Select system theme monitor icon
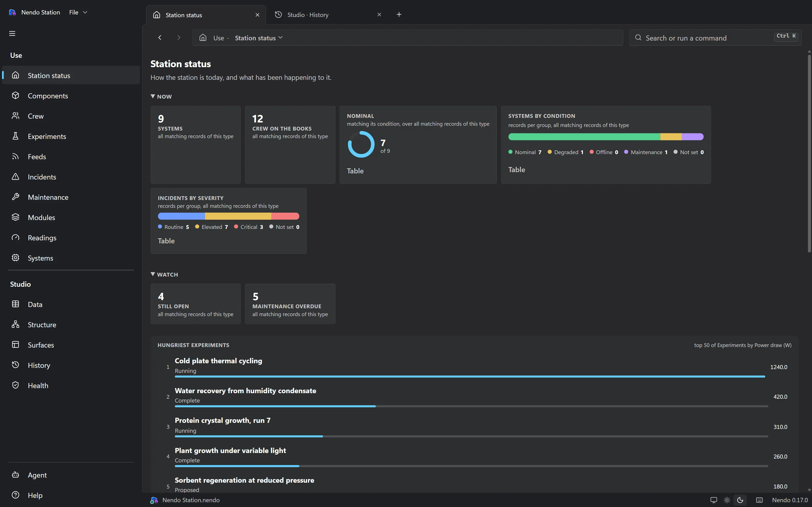Viewport: 812px width, 507px height. (x=714, y=500)
